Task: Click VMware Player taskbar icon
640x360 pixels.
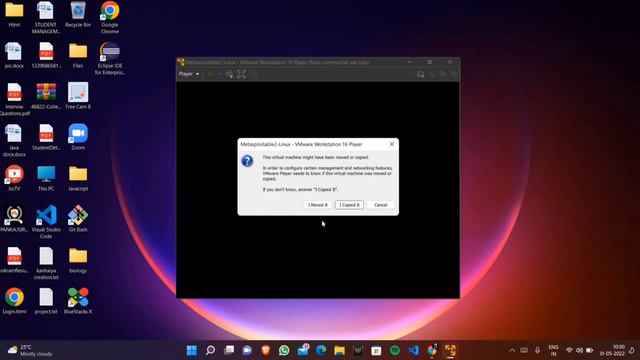Action: coord(450,350)
